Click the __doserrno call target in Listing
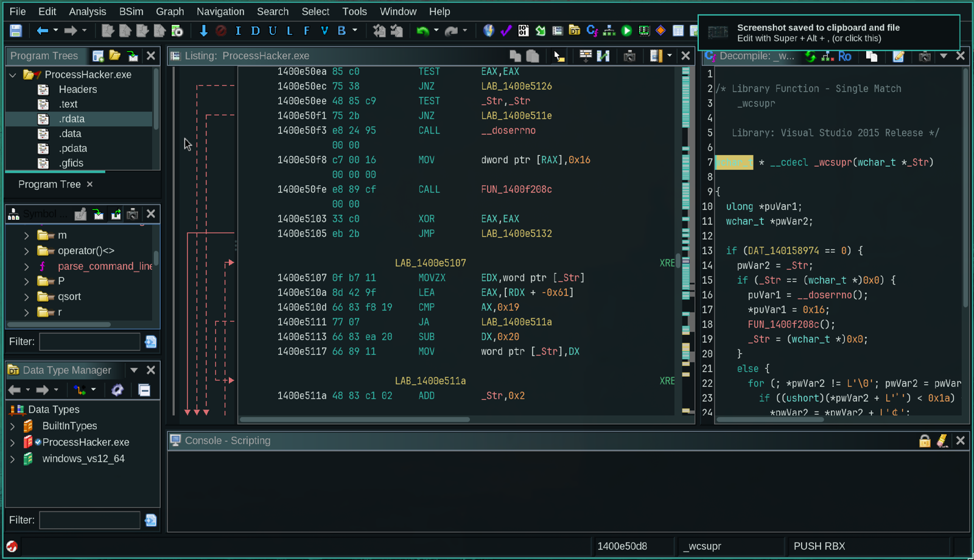The height and width of the screenshot is (560, 974). click(508, 131)
